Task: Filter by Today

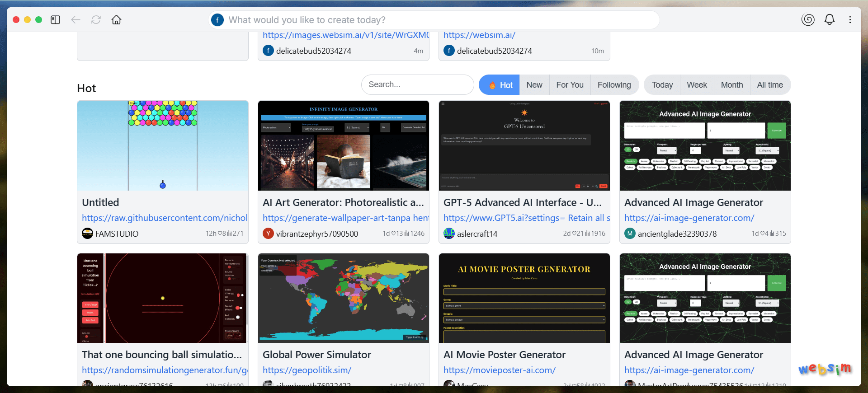Action: click(662, 85)
